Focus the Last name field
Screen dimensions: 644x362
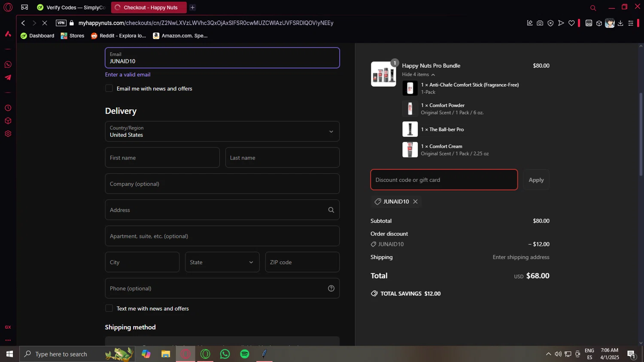click(283, 157)
